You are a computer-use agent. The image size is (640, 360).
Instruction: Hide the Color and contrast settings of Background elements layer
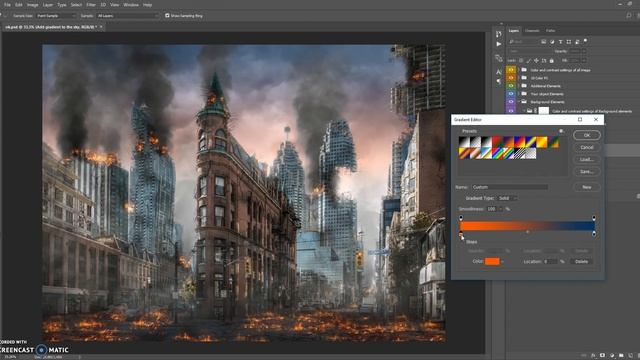tap(511, 110)
